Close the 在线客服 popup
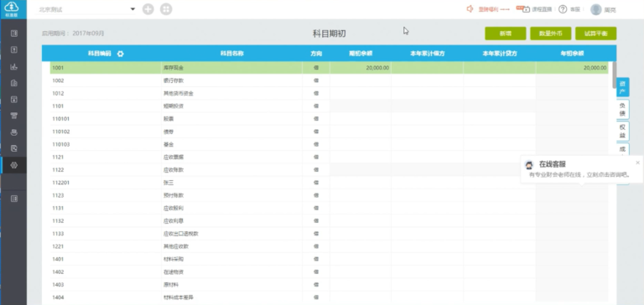 point(637,163)
